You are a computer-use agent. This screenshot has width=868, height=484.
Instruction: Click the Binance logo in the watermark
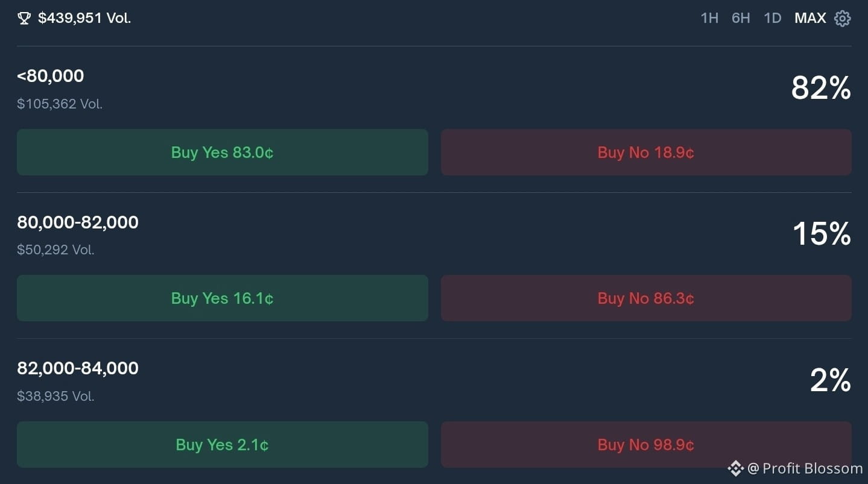[x=735, y=468]
